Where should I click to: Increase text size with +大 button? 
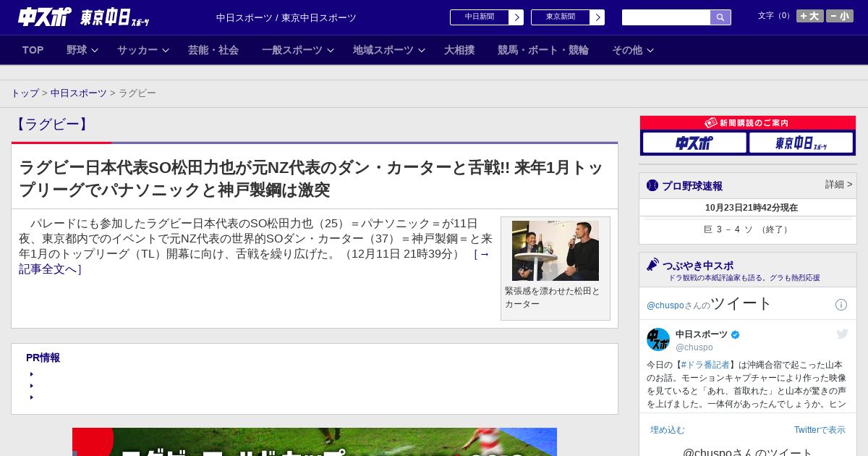tap(810, 16)
